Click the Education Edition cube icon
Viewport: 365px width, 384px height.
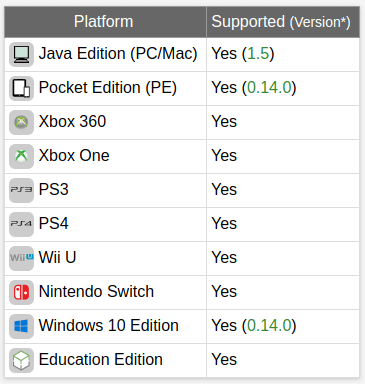(x=21, y=360)
